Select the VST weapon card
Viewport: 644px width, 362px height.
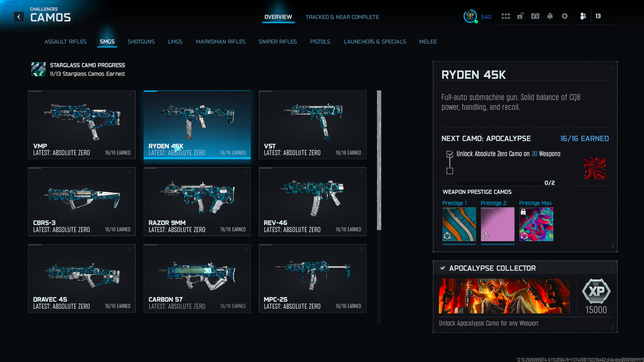[x=313, y=125]
